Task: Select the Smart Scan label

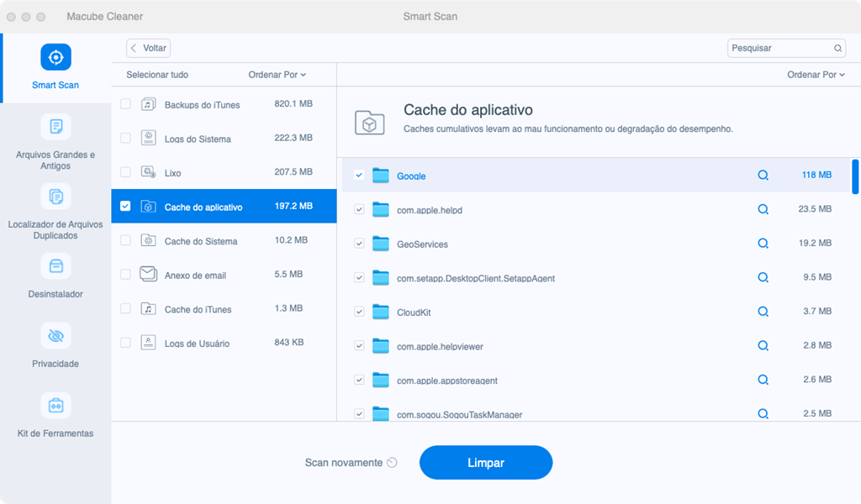Action: [x=55, y=85]
